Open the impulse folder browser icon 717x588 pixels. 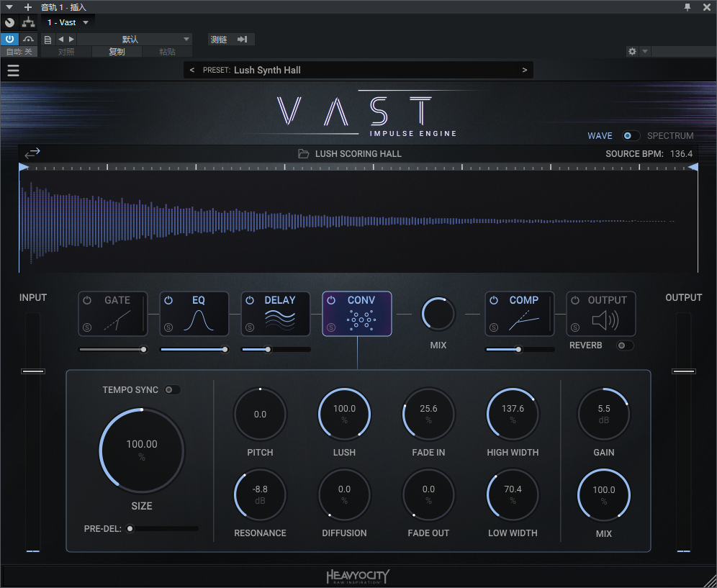(x=303, y=153)
